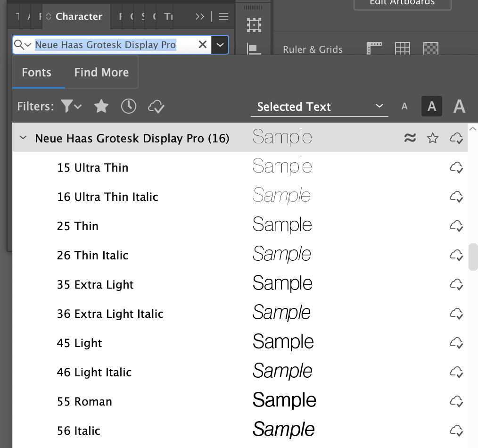Viewport: 478px width, 448px height.
Task: Clear the font search with the X
Action: point(202,44)
